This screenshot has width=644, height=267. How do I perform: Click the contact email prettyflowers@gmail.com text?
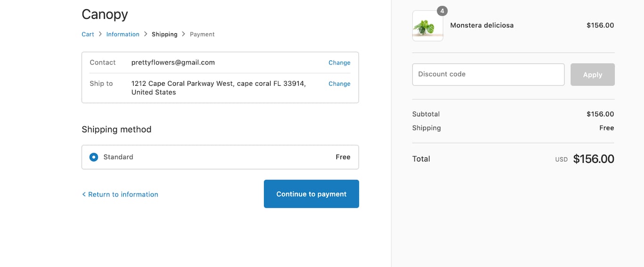pos(173,62)
